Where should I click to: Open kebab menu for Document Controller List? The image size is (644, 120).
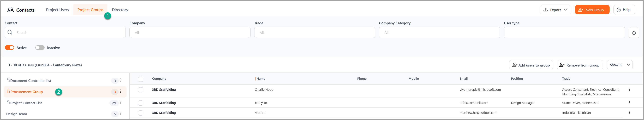click(x=121, y=80)
